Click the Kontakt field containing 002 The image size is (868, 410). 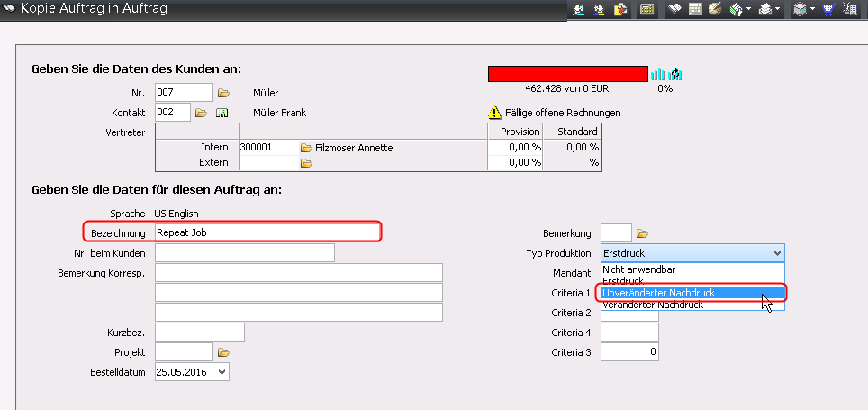[173, 112]
